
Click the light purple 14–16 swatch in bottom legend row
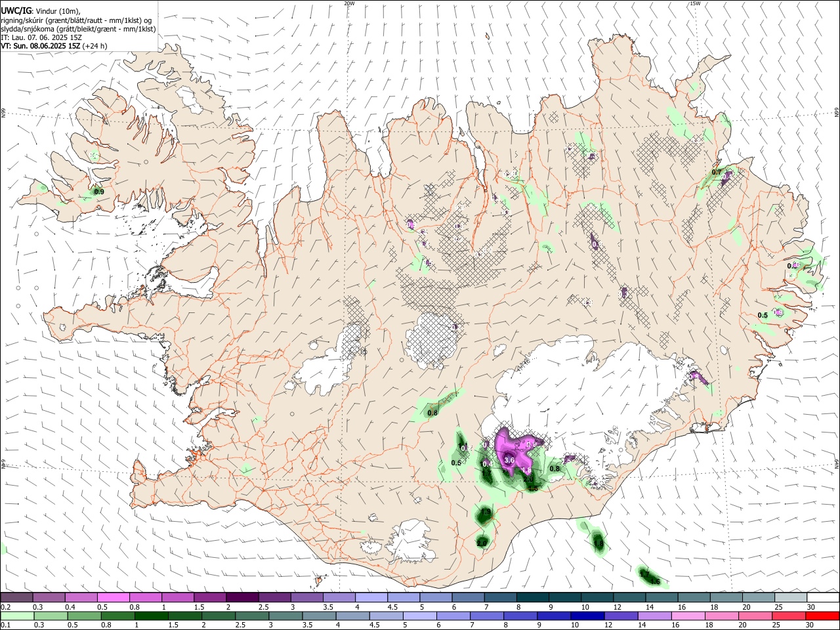click(654, 616)
